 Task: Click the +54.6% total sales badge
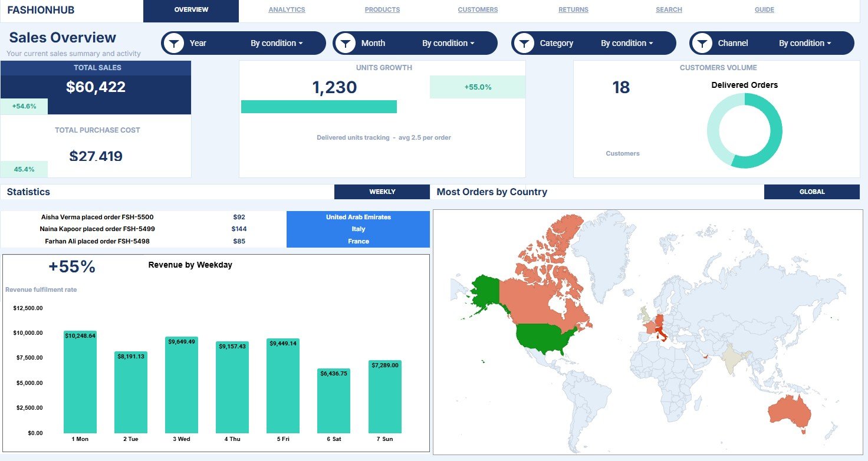[24, 107]
